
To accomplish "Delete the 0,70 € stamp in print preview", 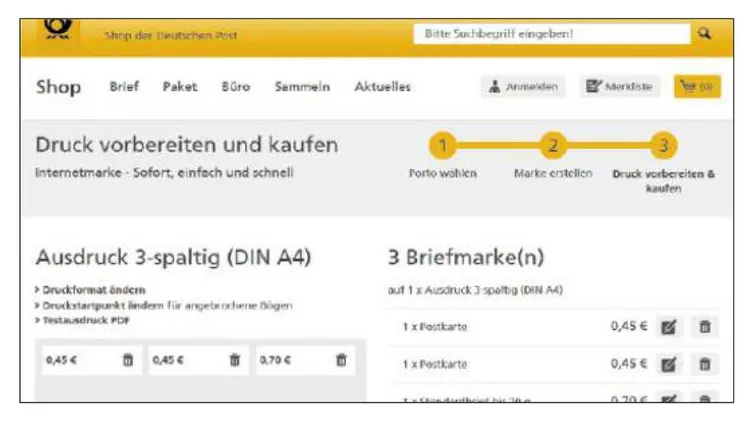I will pyautogui.click(x=341, y=360).
